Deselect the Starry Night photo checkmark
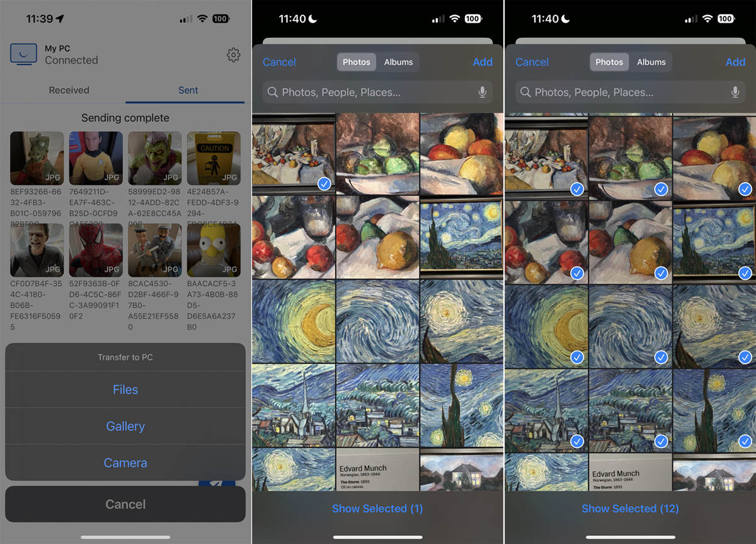756x544 pixels. tap(745, 274)
